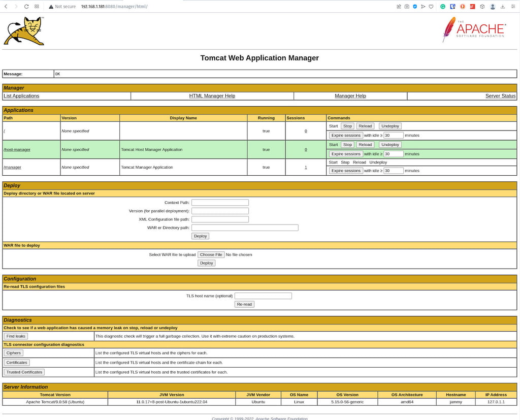Undeploy the /host-manager application

pos(390,145)
